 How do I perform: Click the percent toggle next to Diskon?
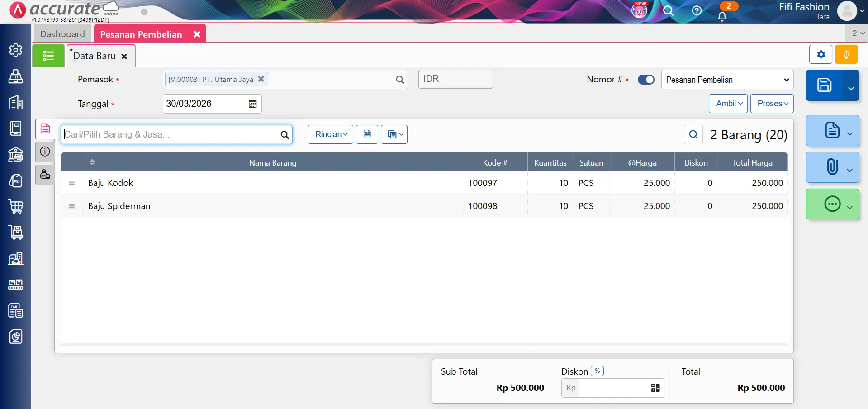pos(598,371)
